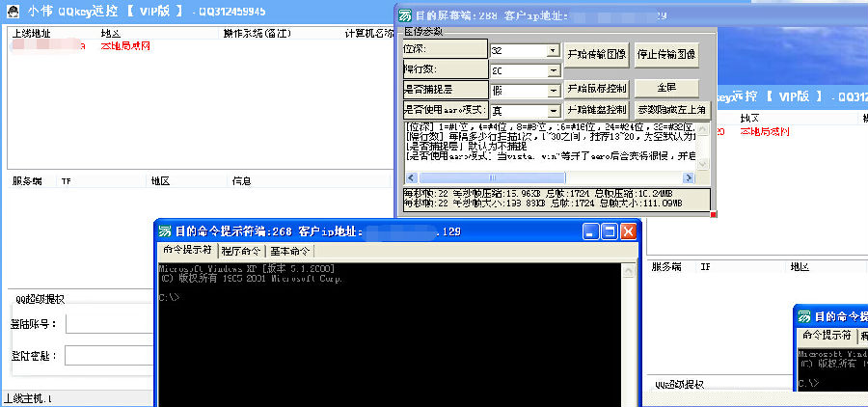
Task: Click the large command prompt window's title icon
Action: 166,231
